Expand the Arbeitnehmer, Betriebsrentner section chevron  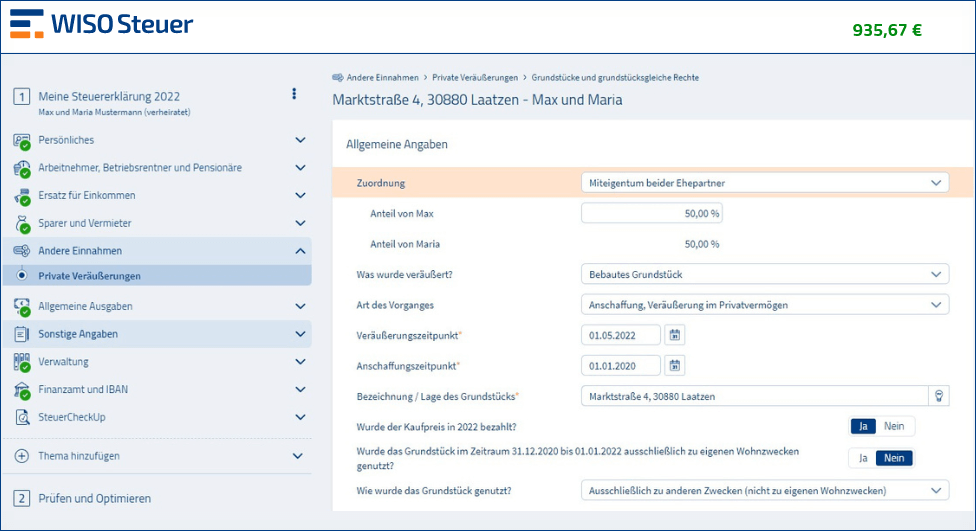[300, 167]
